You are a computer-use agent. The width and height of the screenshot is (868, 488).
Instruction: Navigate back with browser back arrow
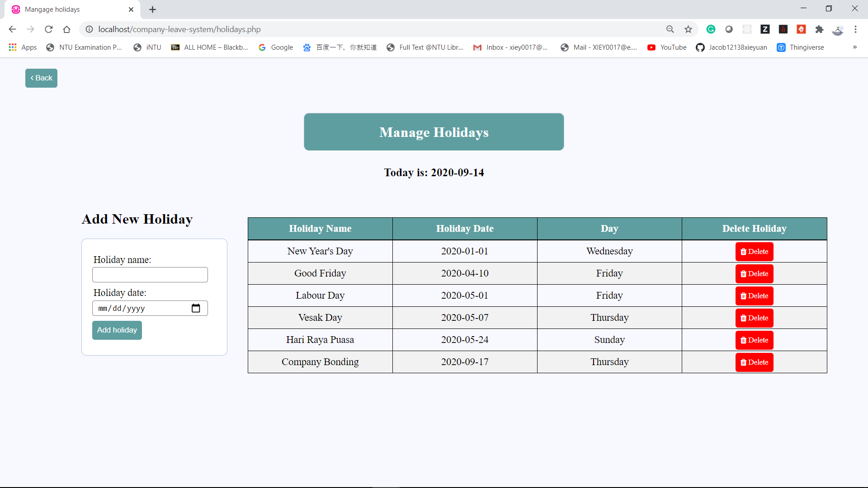point(12,29)
